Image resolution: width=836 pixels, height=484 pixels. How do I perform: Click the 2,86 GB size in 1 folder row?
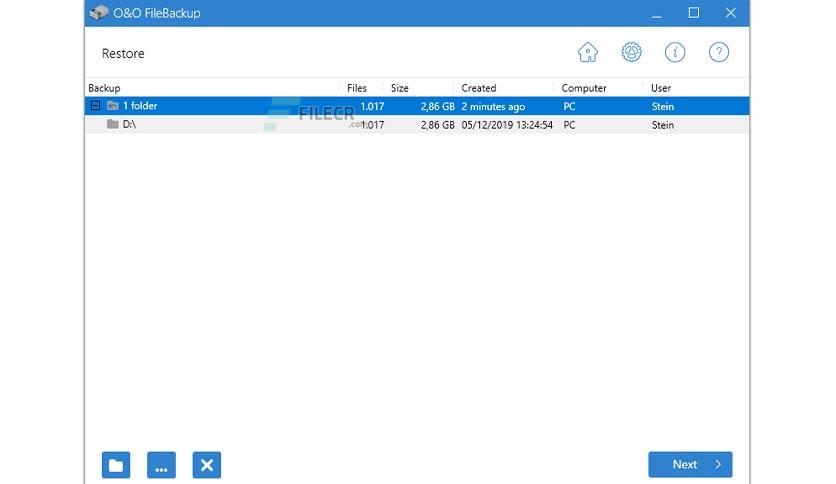437,107
